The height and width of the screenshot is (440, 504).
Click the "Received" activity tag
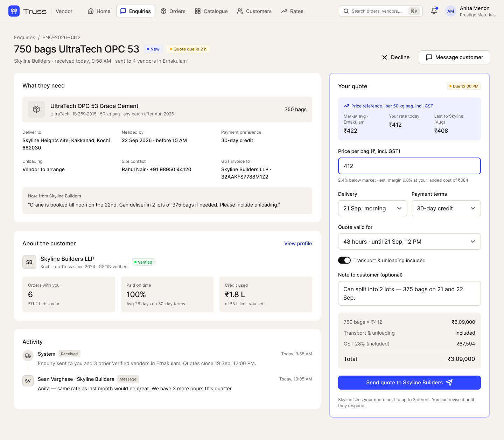tap(69, 354)
